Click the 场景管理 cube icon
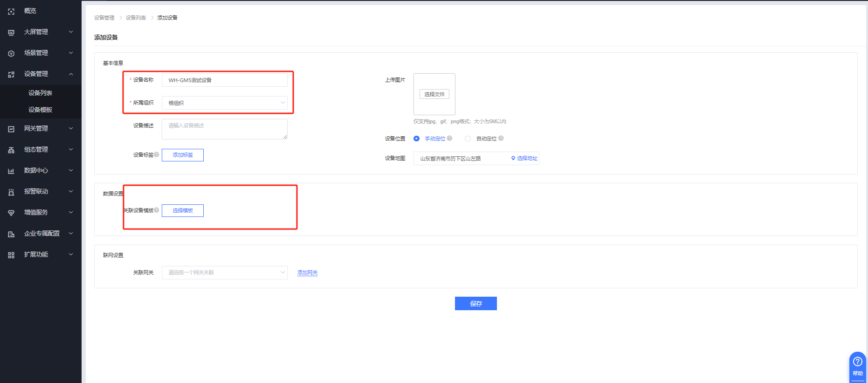Image resolution: width=868 pixels, height=383 pixels. point(11,53)
